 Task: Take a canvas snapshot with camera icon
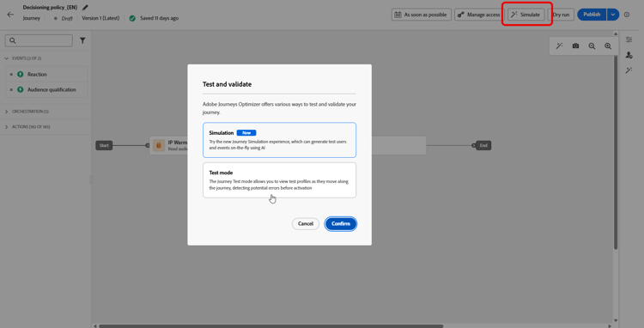click(575, 46)
